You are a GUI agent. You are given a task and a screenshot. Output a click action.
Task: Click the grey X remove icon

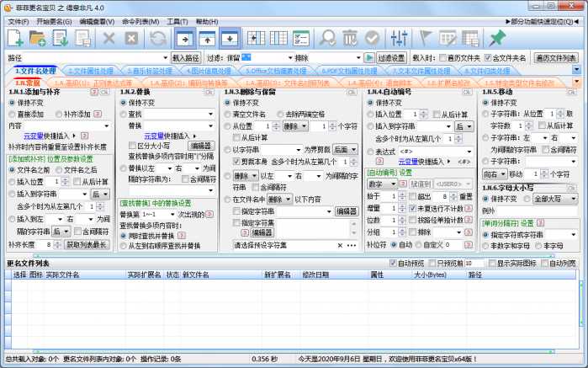pyautogui.click(x=109, y=38)
